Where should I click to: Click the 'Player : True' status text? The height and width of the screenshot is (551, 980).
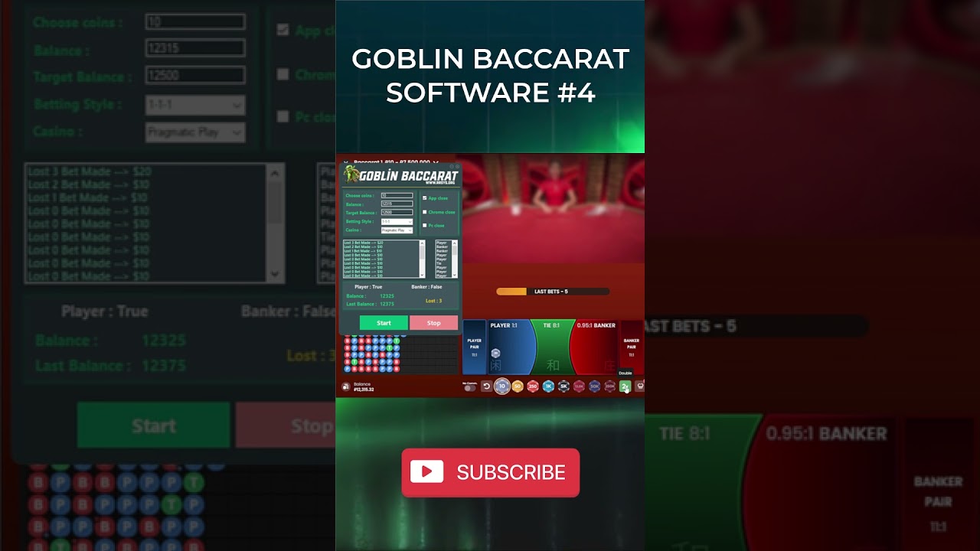[x=368, y=287]
